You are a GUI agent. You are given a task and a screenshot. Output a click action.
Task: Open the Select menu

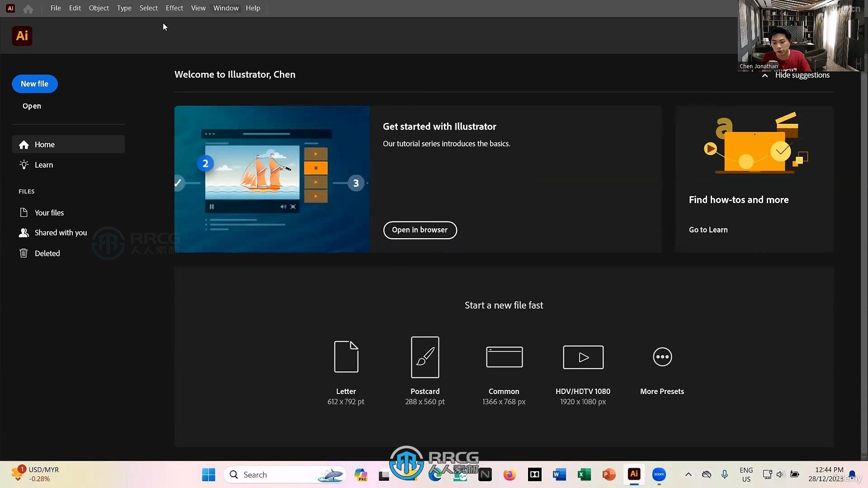(149, 8)
